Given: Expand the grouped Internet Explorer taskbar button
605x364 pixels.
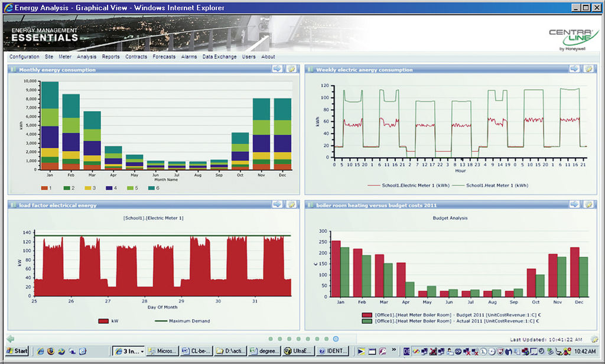Looking at the screenshot, I should pos(128,351).
